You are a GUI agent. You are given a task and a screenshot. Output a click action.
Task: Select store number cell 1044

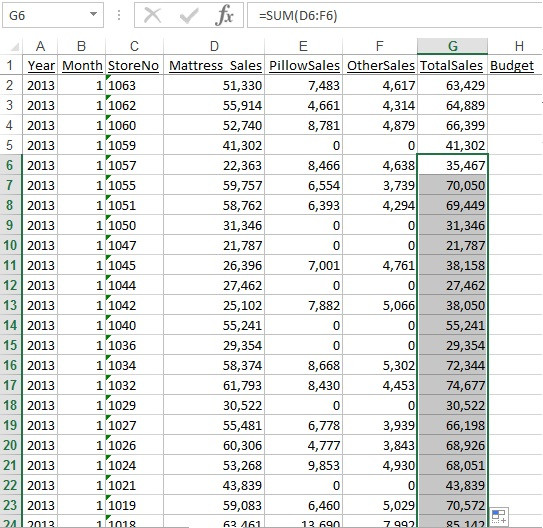point(134,285)
